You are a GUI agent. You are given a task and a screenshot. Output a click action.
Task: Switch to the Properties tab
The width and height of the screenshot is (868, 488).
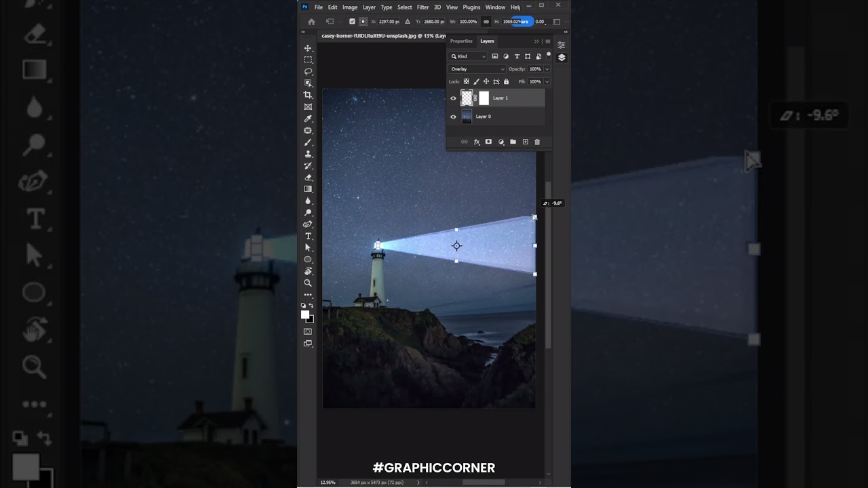tap(461, 41)
